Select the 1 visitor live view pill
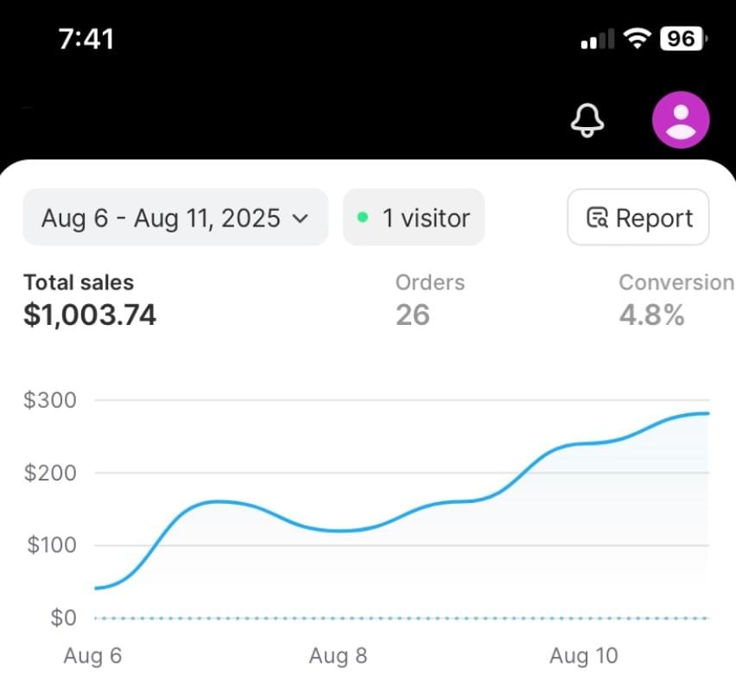The height and width of the screenshot is (700, 736). point(414,217)
